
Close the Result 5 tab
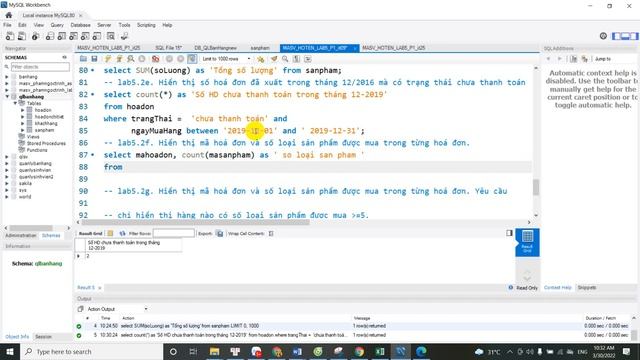click(x=100, y=288)
